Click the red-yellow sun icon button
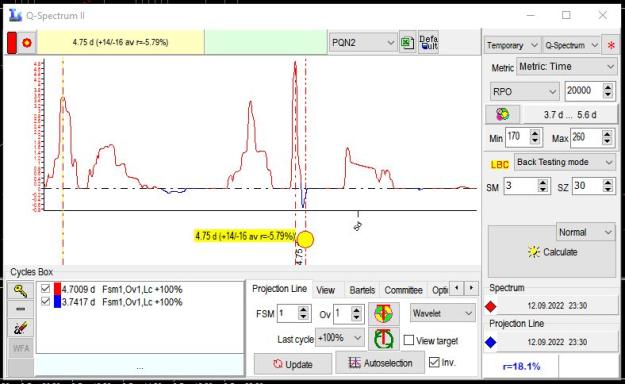Image resolution: width=625 pixels, height=384 pixels. coord(27,43)
